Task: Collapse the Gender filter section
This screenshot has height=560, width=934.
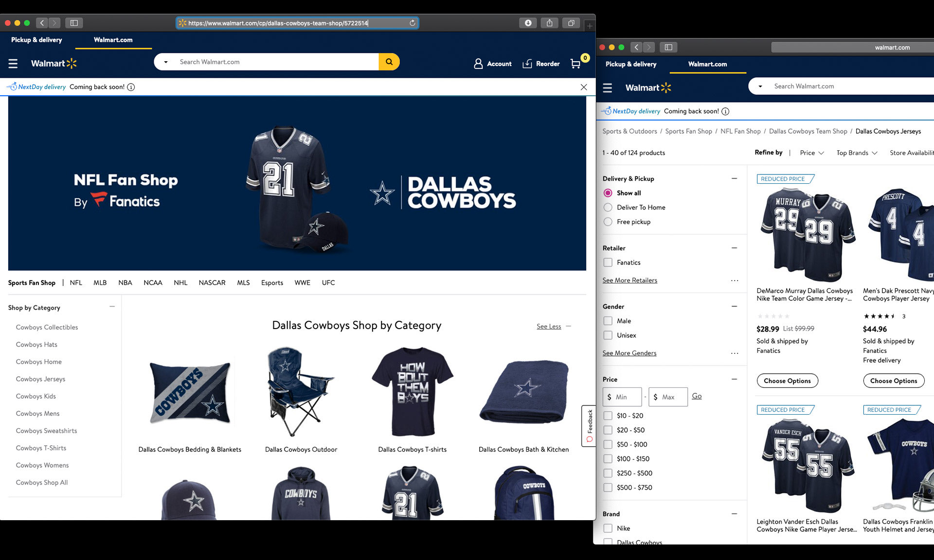Action: (x=735, y=306)
